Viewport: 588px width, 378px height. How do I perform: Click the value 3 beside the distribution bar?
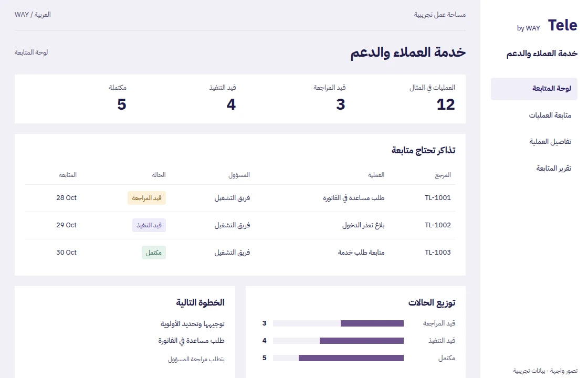(265, 323)
